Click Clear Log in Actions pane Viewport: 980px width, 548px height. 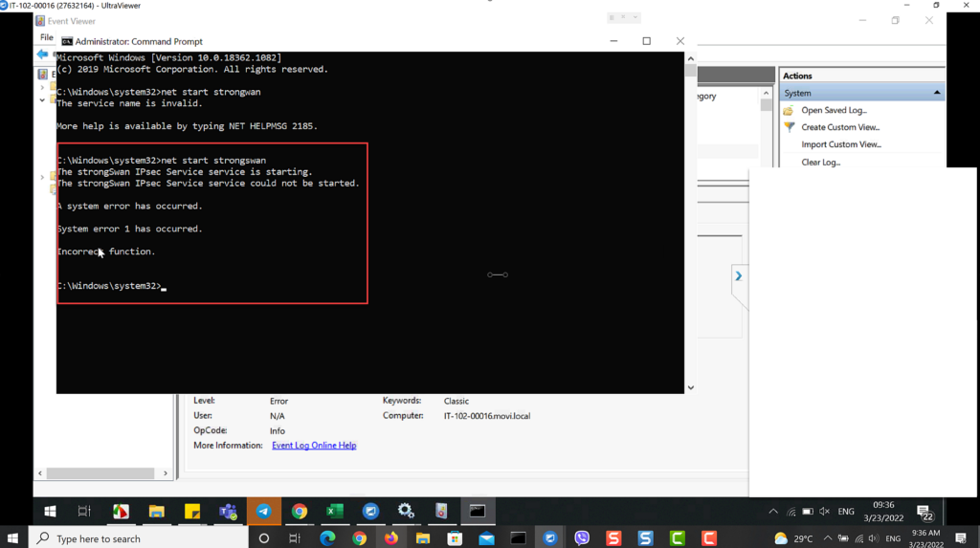tap(820, 163)
